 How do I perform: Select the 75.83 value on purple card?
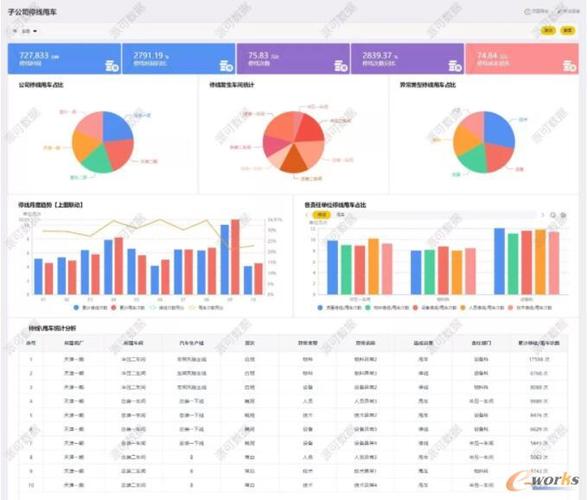click(x=258, y=56)
